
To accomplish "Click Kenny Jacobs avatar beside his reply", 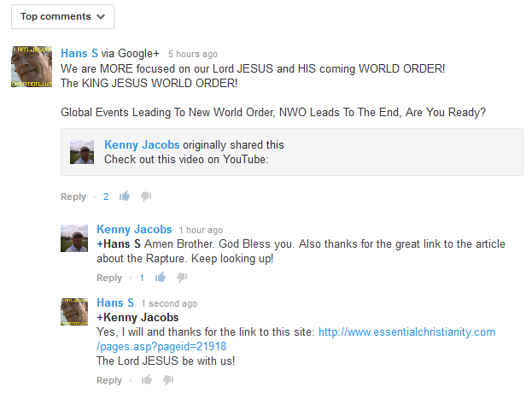I will pyautogui.click(x=74, y=238).
